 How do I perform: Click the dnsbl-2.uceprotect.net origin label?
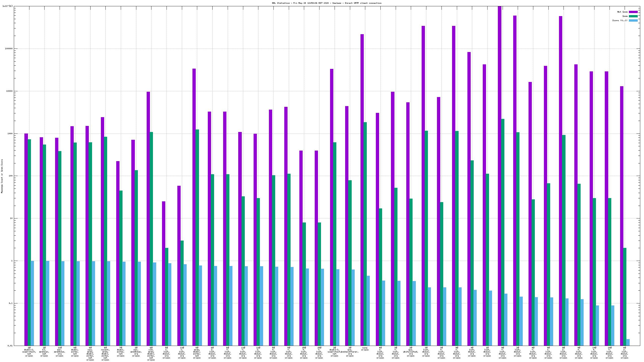[x=29, y=352]
